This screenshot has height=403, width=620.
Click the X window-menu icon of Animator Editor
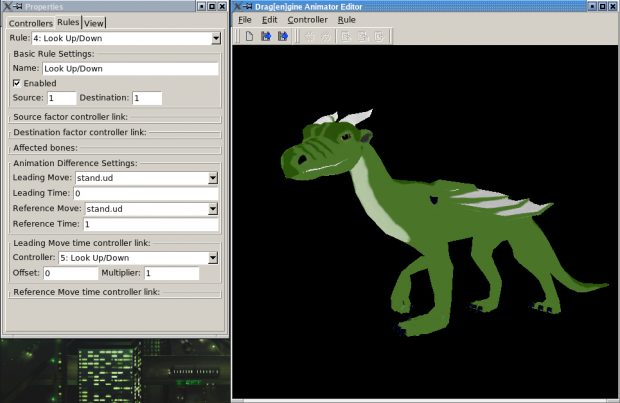point(237,6)
